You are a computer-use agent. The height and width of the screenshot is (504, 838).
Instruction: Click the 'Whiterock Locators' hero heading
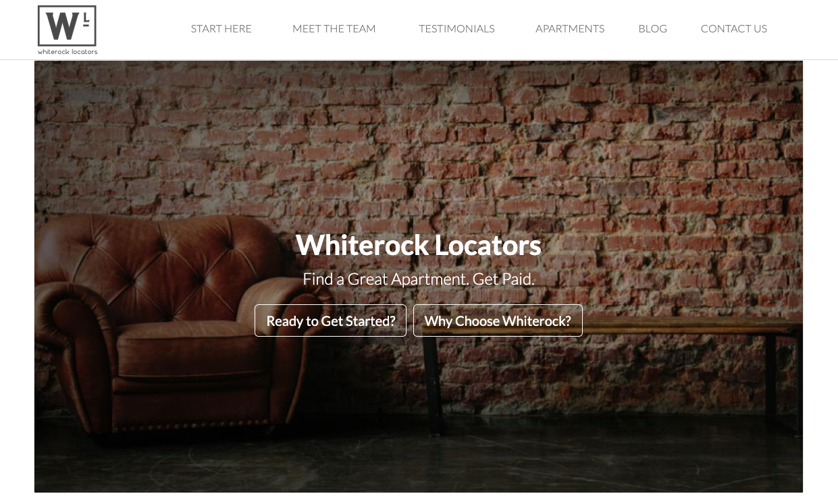tap(419, 245)
